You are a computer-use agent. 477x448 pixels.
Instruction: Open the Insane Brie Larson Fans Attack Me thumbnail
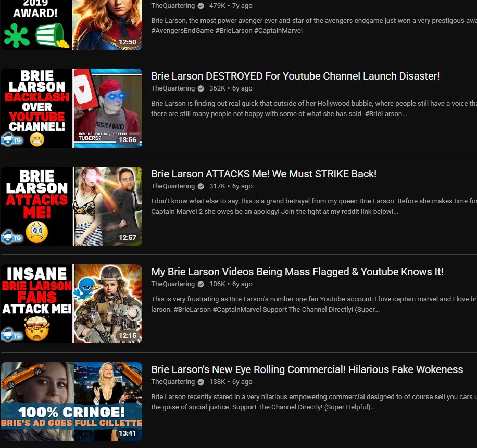71,304
